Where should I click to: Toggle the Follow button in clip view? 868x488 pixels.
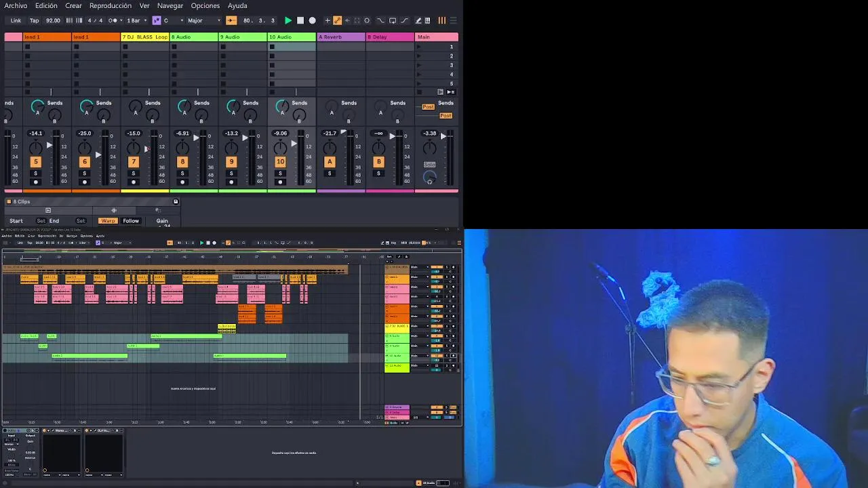coord(131,221)
